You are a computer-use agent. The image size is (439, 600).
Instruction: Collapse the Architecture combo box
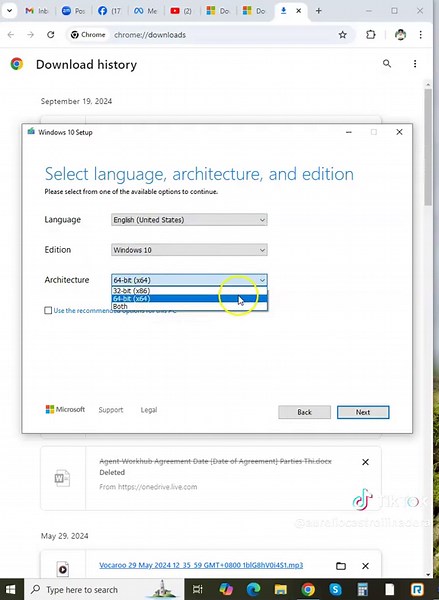[189, 280]
